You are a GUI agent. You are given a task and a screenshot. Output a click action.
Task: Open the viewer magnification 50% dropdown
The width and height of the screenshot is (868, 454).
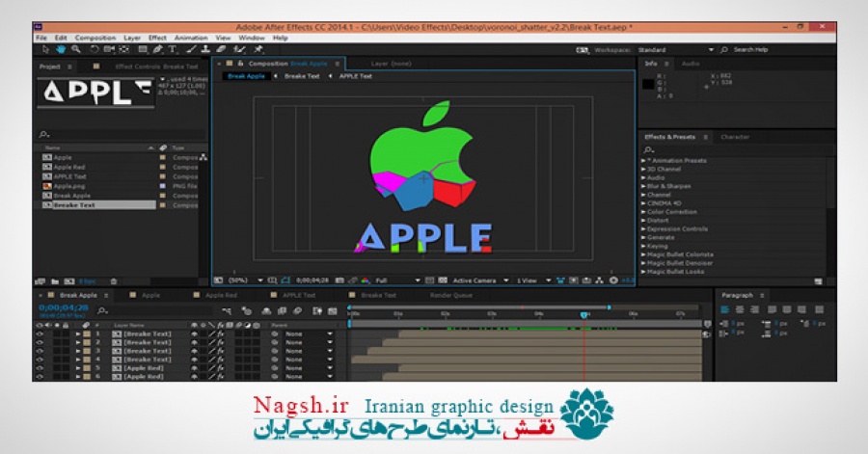click(246, 280)
